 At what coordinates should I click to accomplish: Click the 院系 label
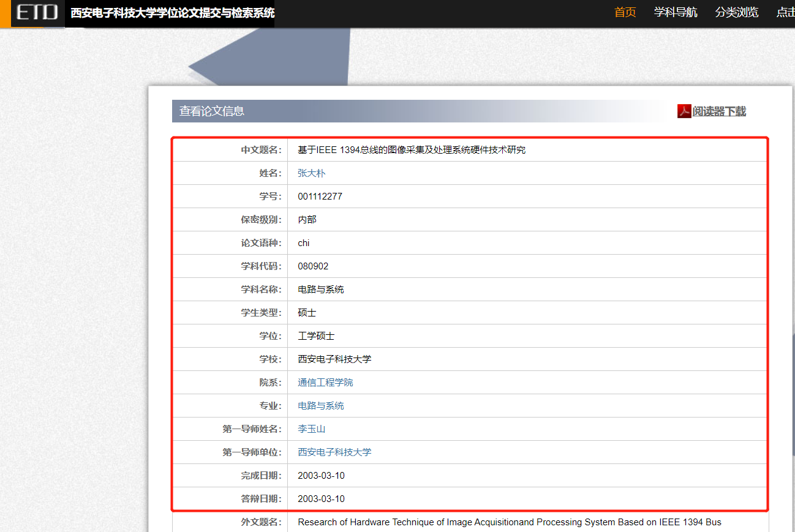click(x=271, y=383)
